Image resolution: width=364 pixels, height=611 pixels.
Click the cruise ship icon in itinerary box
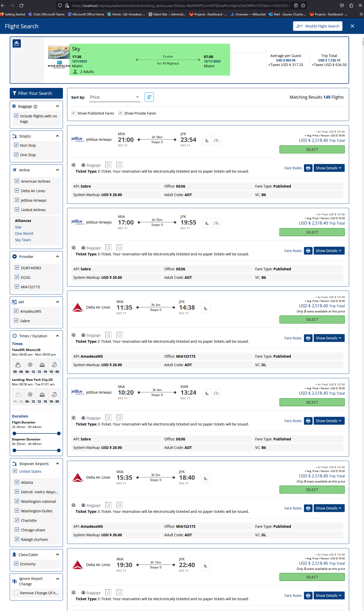(x=17, y=43)
